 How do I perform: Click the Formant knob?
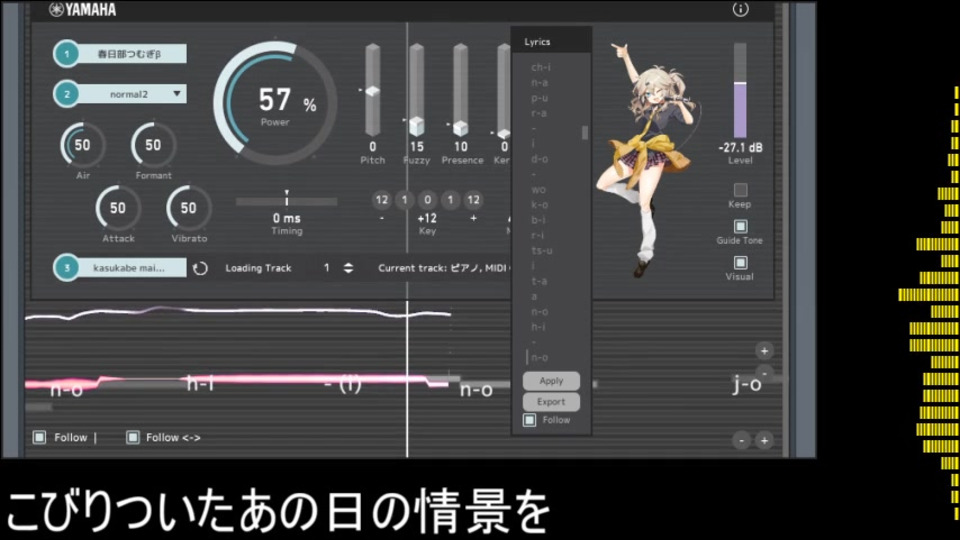coord(153,145)
